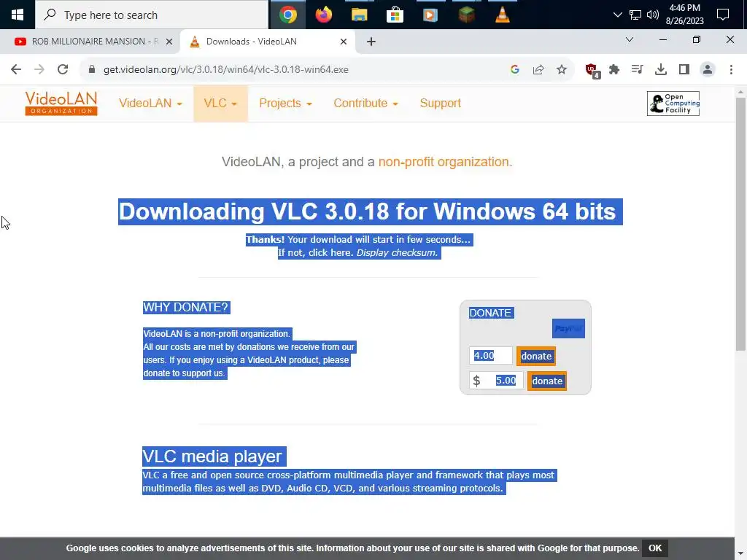Open File Explorer from the taskbar
747x560 pixels.
pos(359,15)
